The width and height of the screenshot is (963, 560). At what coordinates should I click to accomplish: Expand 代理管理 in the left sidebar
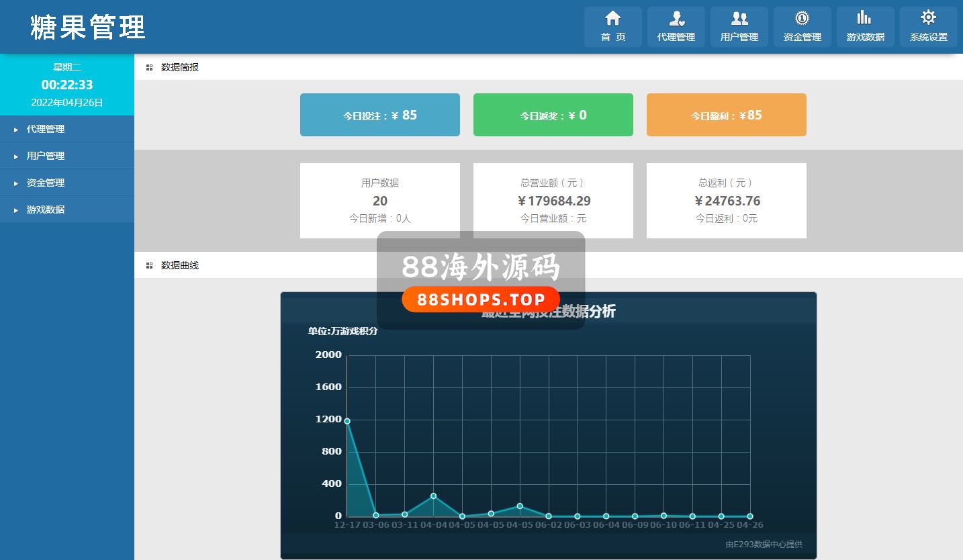click(x=46, y=129)
